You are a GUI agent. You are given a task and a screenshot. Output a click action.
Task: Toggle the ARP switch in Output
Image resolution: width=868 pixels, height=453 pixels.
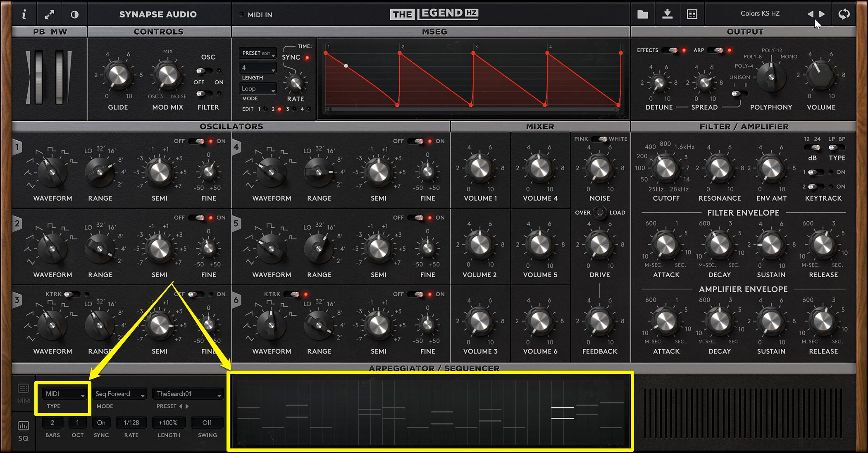tap(716, 50)
